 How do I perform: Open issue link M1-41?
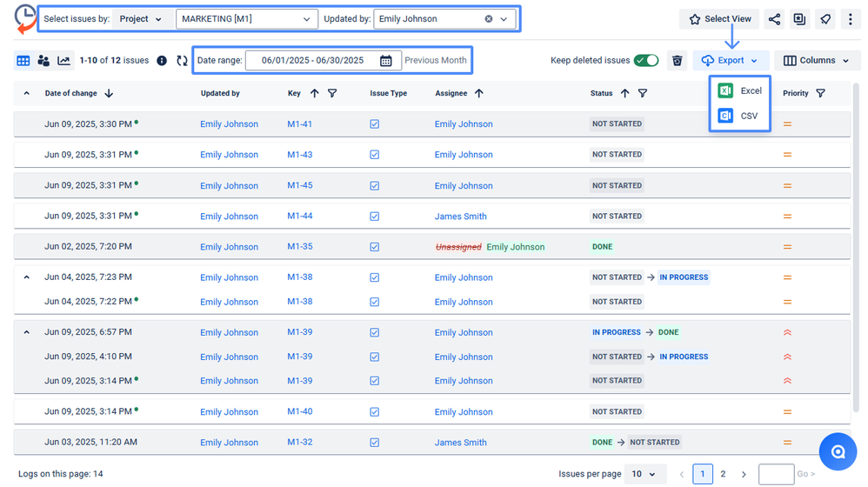tap(299, 124)
